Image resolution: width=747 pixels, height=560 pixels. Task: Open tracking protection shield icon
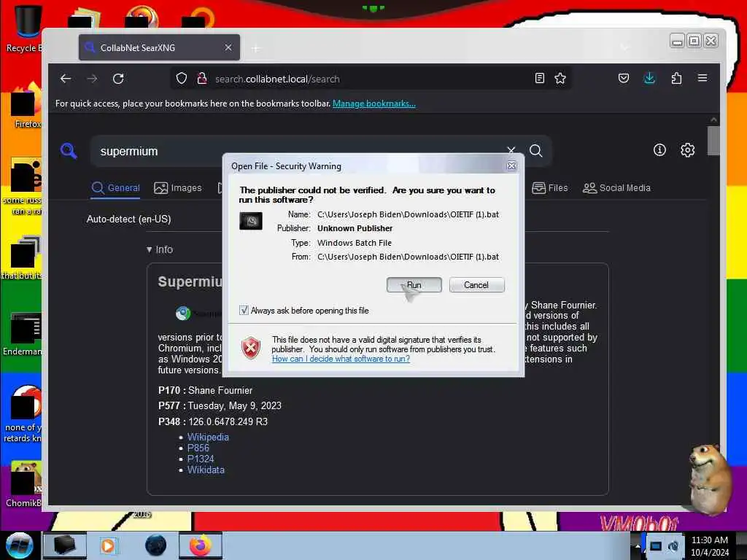point(182,78)
